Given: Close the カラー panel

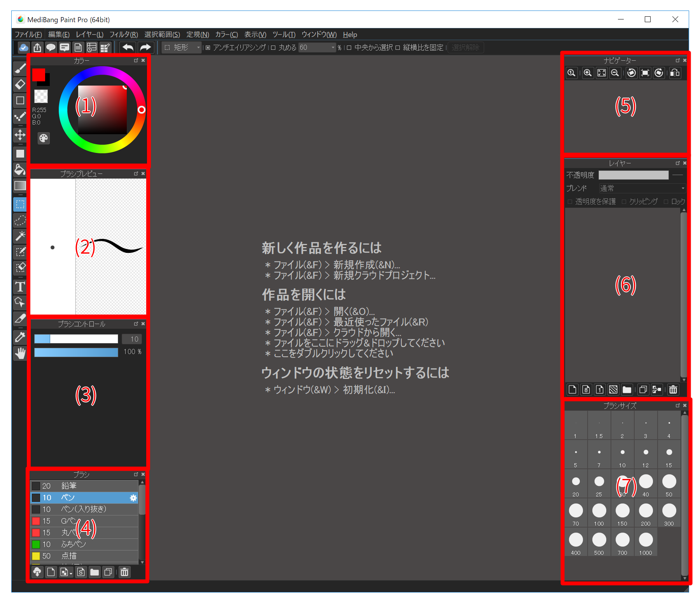Looking at the screenshot, I should tap(143, 60).
